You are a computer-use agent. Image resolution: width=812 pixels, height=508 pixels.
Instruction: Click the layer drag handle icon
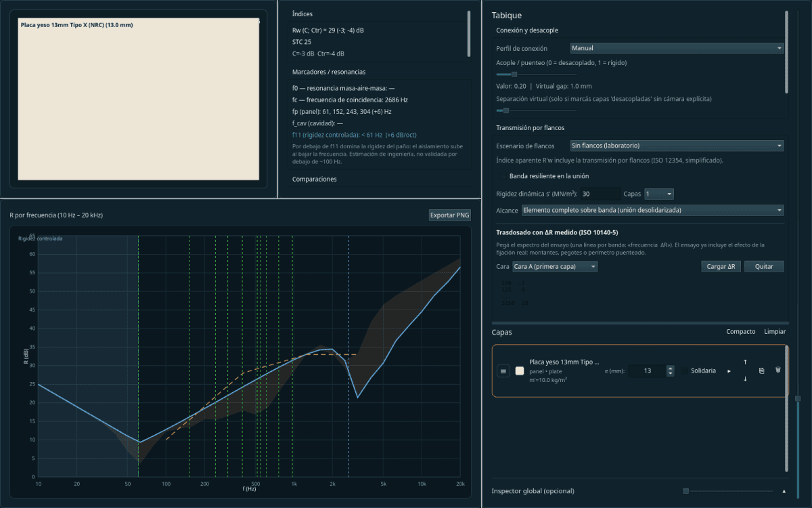503,371
